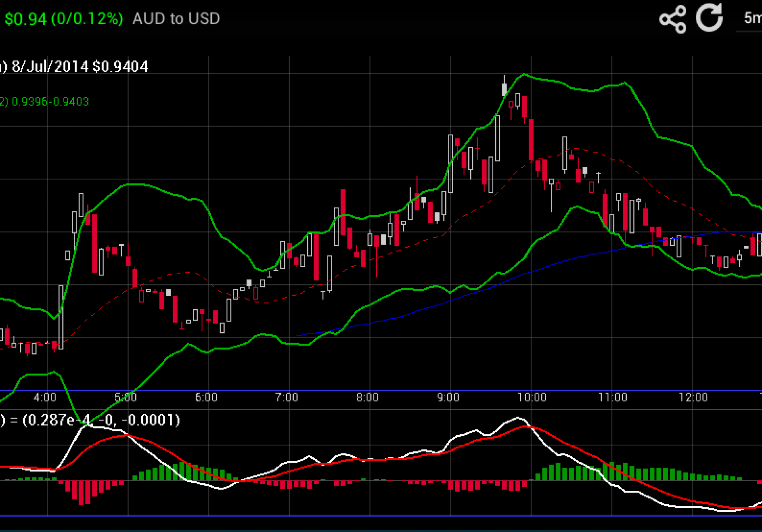Click the Bollinger band values 0.9396-0.9403
Viewport: 762px width, 532px height.
(50, 102)
